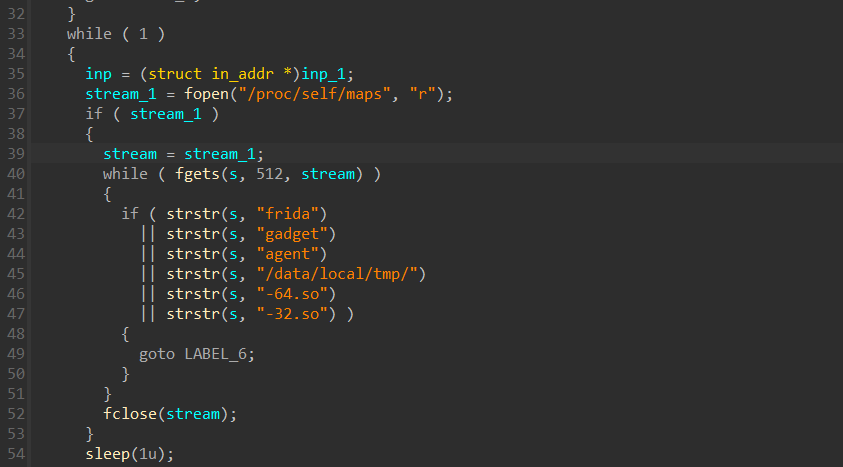This screenshot has height=467, width=843.
Task: Click the goto keyword on line 49
Action: 157,354
